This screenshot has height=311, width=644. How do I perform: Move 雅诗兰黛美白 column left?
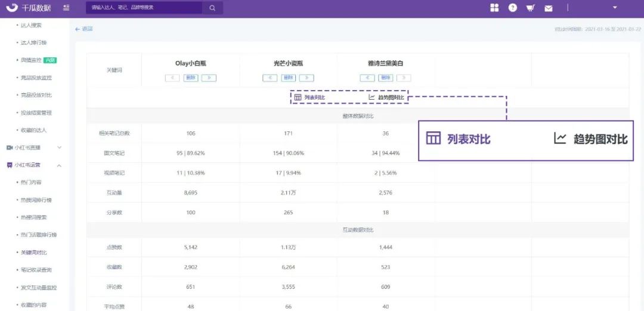coord(367,78)
